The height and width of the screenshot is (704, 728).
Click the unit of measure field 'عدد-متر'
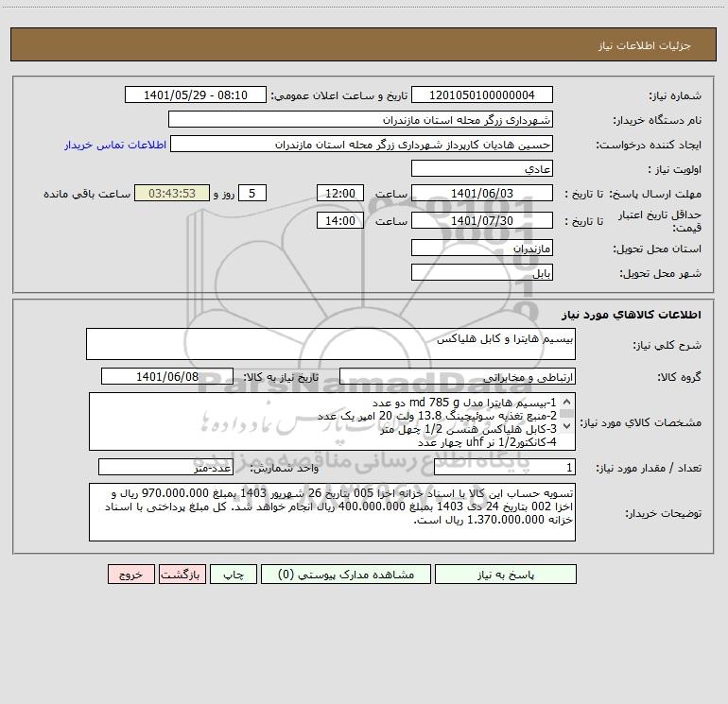click(165, 467)
